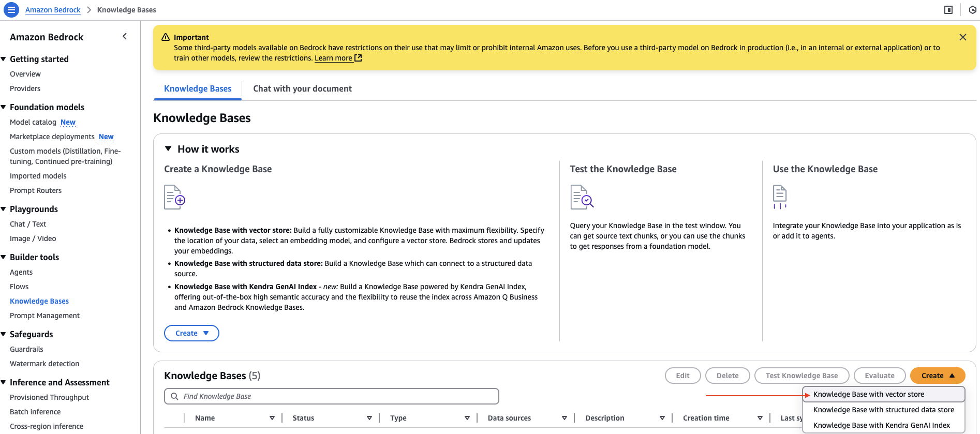Image resolution: width=980 pixels, height=434 pixels.
Task: Click the clock icon in top-right corner
Action: [x=972, y=10]
